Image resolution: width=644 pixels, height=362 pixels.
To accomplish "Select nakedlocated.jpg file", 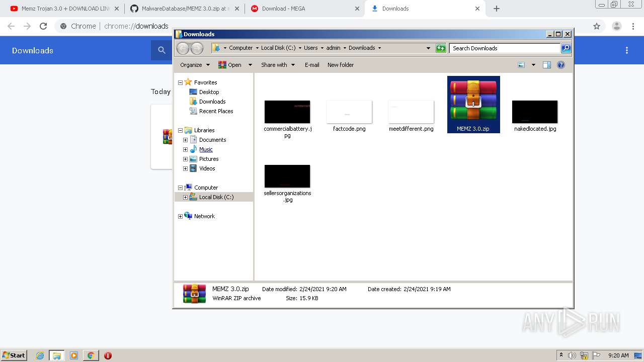I will coord(535,116).
